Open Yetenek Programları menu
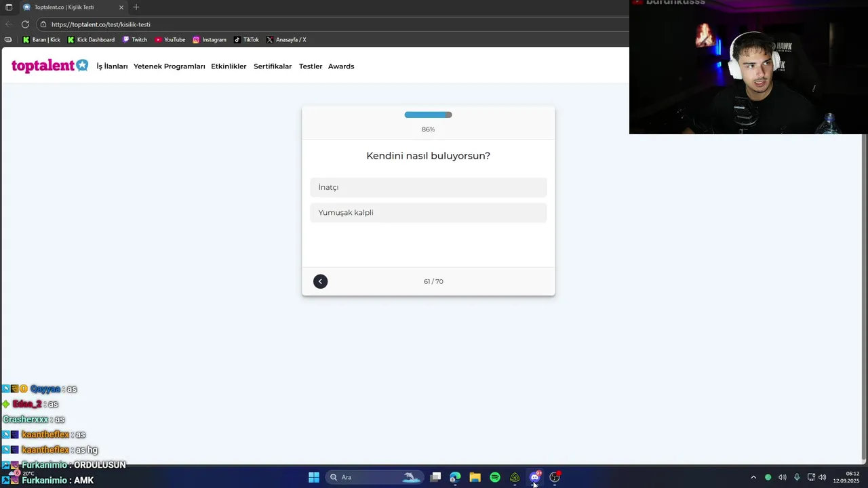Image resolution: width=868 pixels, height=488 pixels. pyautogui.click(x=169, y=66)
